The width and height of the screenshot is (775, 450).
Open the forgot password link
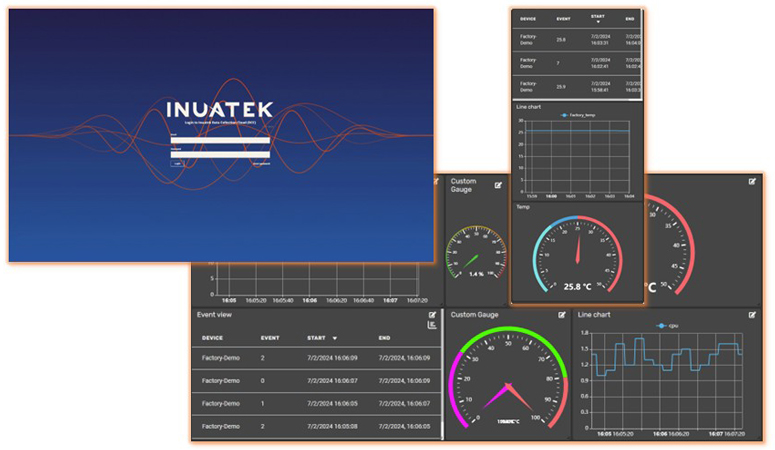pyautogui.click(x=261, y=164)
